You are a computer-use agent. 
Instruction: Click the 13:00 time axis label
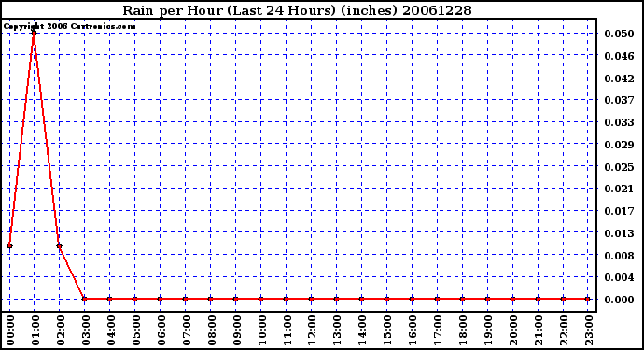tap(337, 330)
